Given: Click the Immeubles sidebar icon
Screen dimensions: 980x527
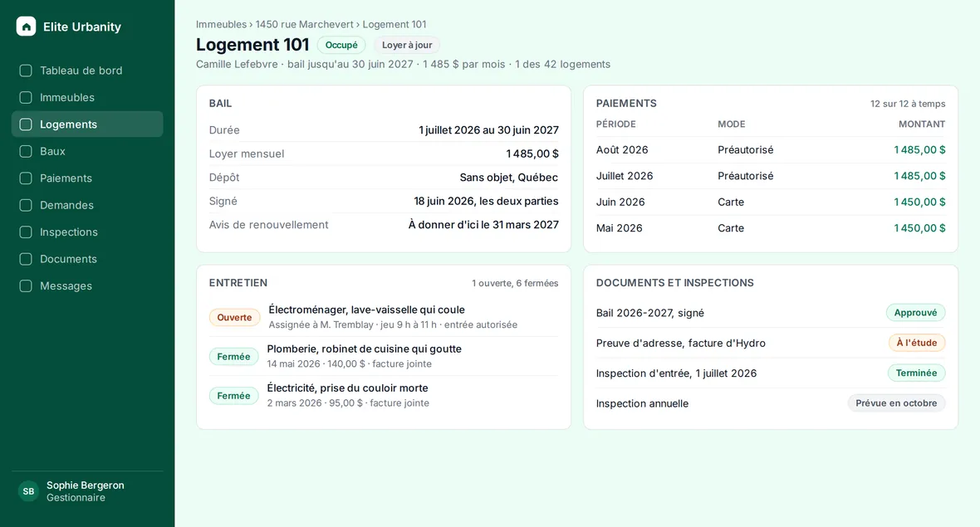Looking at the screenshot, I should (x=26, y=97).
